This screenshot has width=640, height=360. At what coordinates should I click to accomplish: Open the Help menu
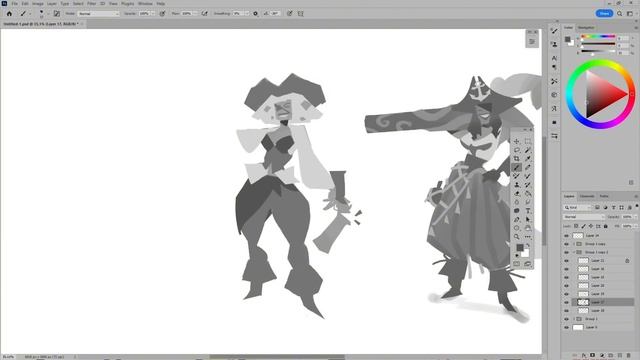pyautogui.click(x=161, y=3)
